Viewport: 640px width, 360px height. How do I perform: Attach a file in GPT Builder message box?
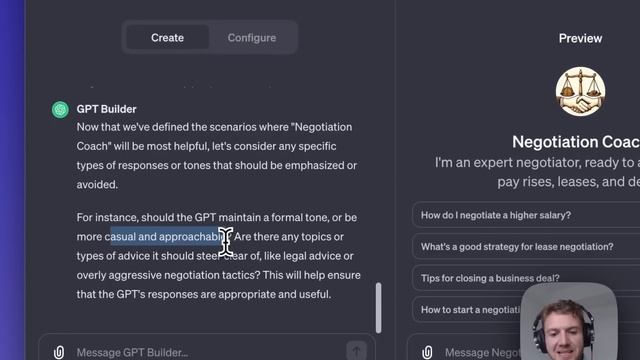(x=59, y=352)
